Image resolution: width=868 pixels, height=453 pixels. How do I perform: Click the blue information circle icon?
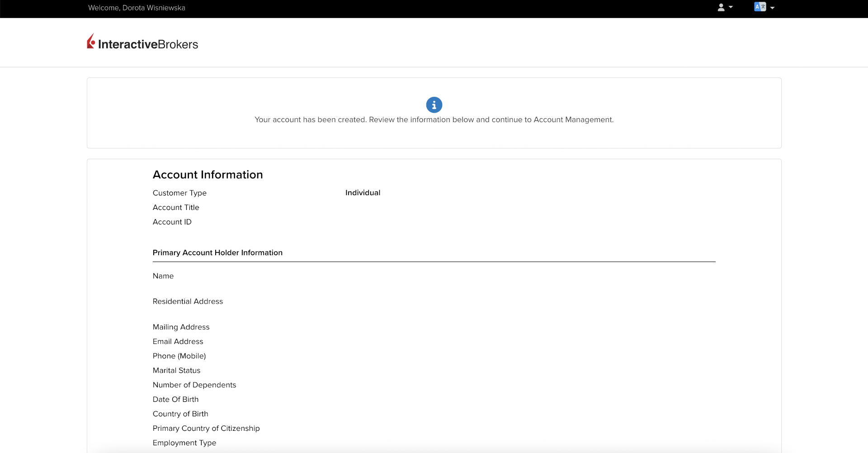tap(434, 105)
